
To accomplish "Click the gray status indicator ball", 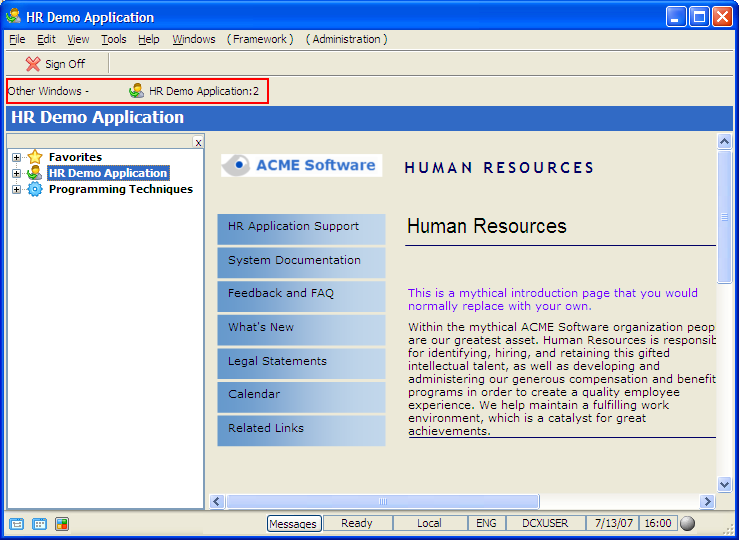I will 688,523.
